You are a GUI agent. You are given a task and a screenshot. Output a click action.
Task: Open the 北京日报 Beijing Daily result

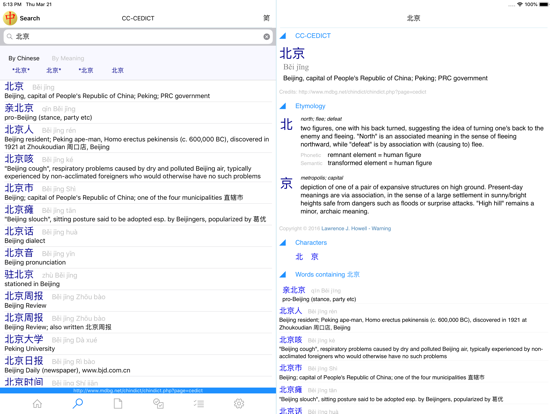click(138, 365)
